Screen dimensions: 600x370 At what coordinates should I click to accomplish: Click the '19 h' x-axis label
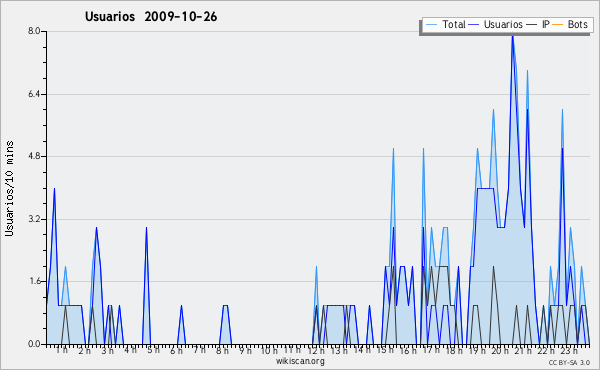[477, 350]
